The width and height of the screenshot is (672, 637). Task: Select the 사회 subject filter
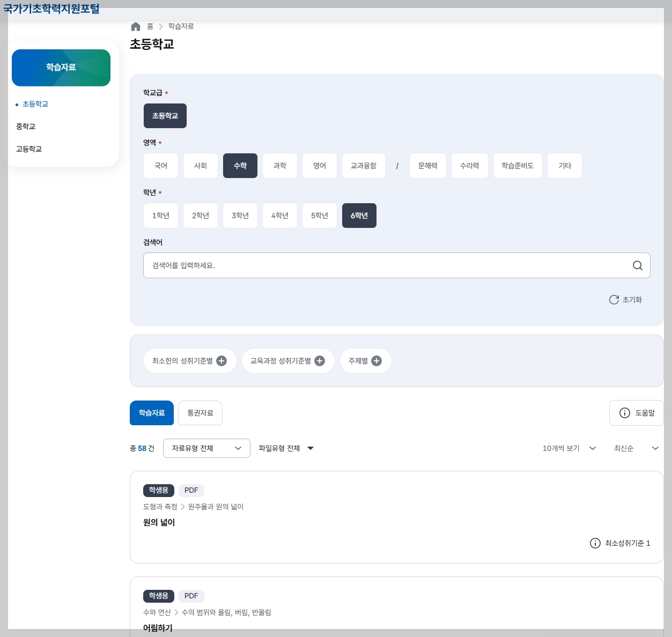pos(201,166)
